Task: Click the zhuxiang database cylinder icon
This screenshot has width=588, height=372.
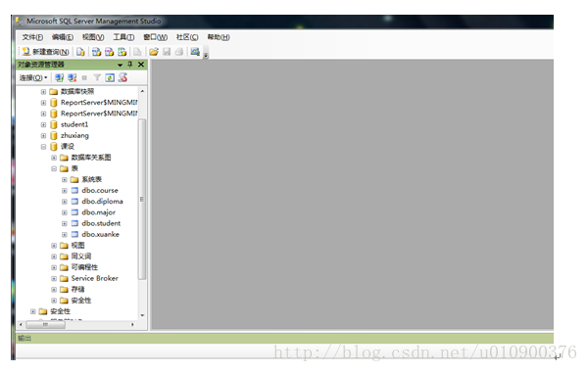Action: [x=54, y=135]
